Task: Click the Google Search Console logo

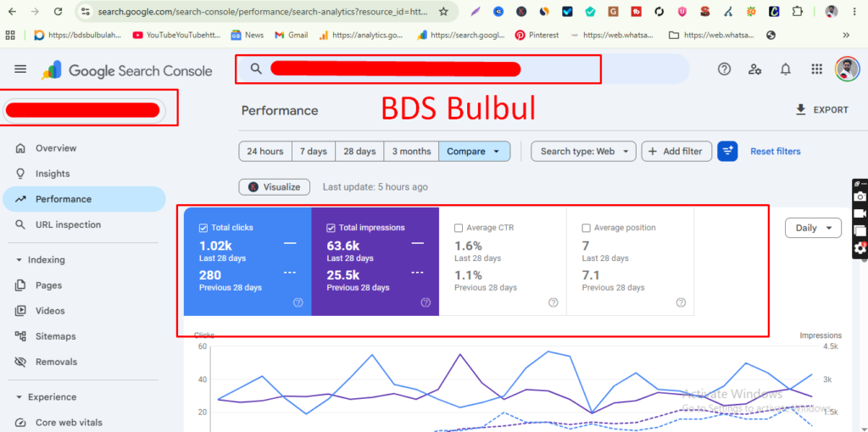Action: (127, 70)
